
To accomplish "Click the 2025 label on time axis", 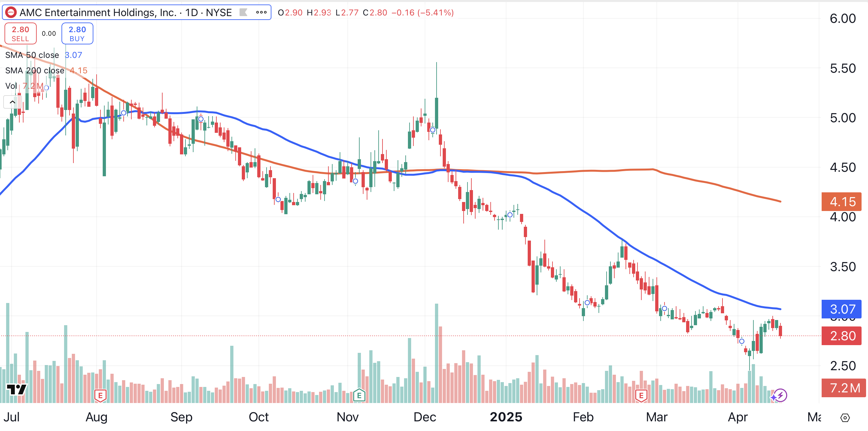I will pyautogui.click(x=506, y=417).
